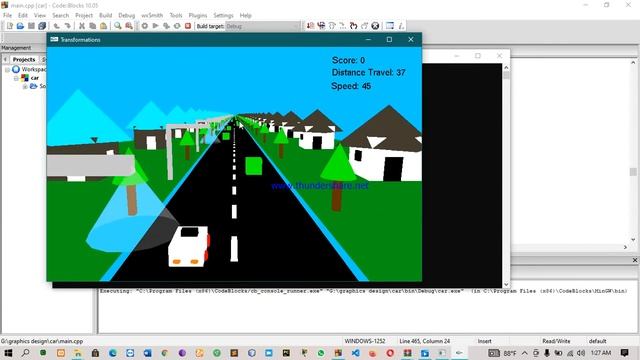This screenshot has height=360, width=640.
Task: Click WINDOWS-1252 encoding in status bar
Action: pos(365,341)
